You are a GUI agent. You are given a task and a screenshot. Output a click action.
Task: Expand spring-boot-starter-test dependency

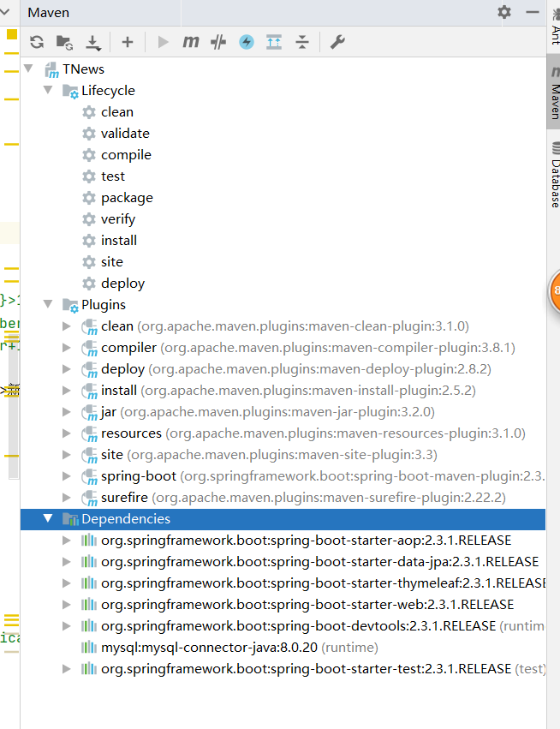tap(67, 668)
